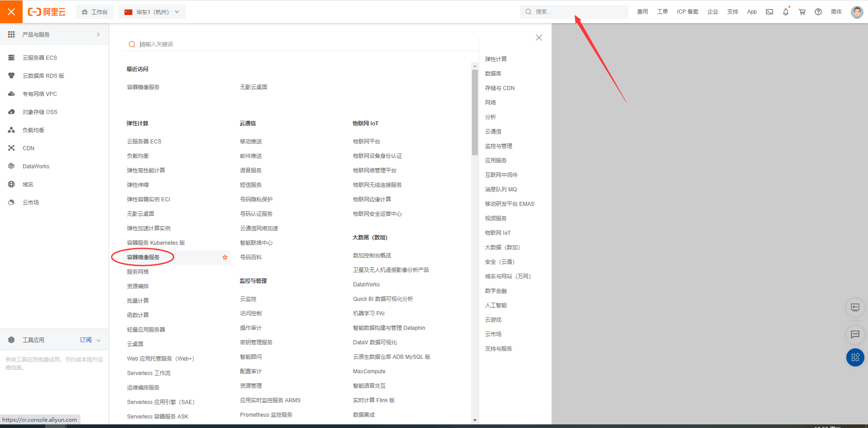
Task: Open 支持 in the top menu
Action: pyautogui.click(x=733, y=12)
